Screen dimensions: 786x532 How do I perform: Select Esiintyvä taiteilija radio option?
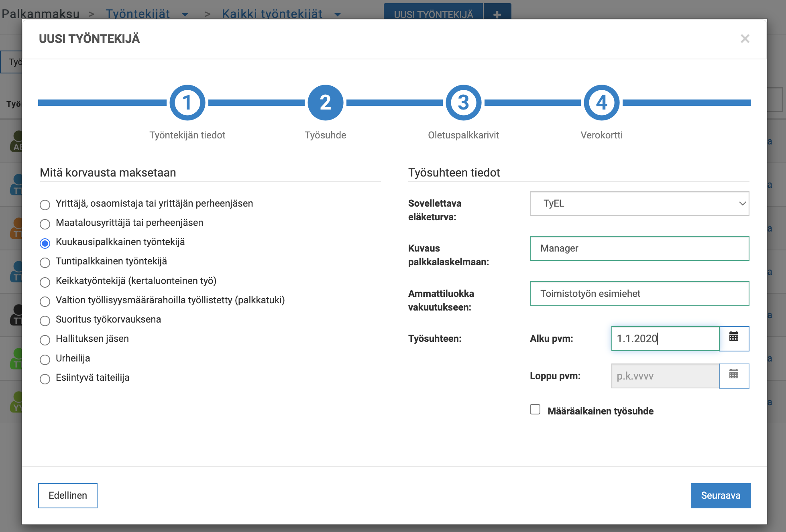(45, 379)
